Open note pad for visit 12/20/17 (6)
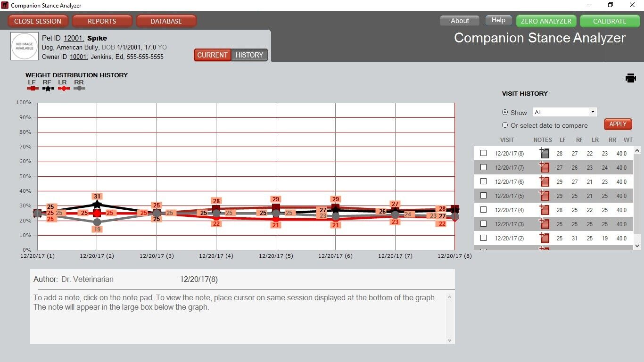 point(545,181)
